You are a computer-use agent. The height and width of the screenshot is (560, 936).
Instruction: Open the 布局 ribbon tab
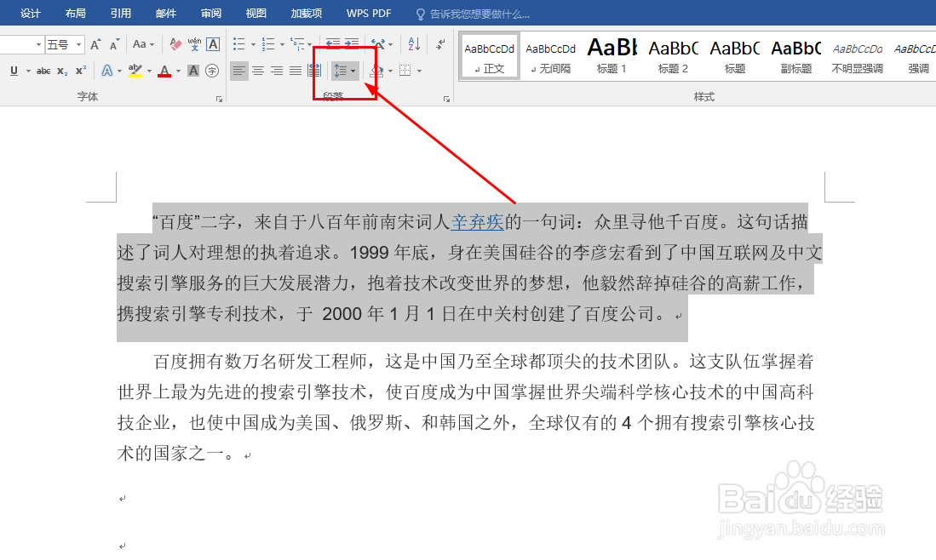tap(75, 13)
